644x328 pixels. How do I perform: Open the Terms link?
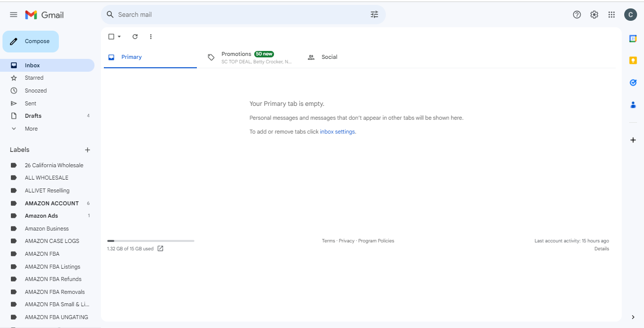328,241
